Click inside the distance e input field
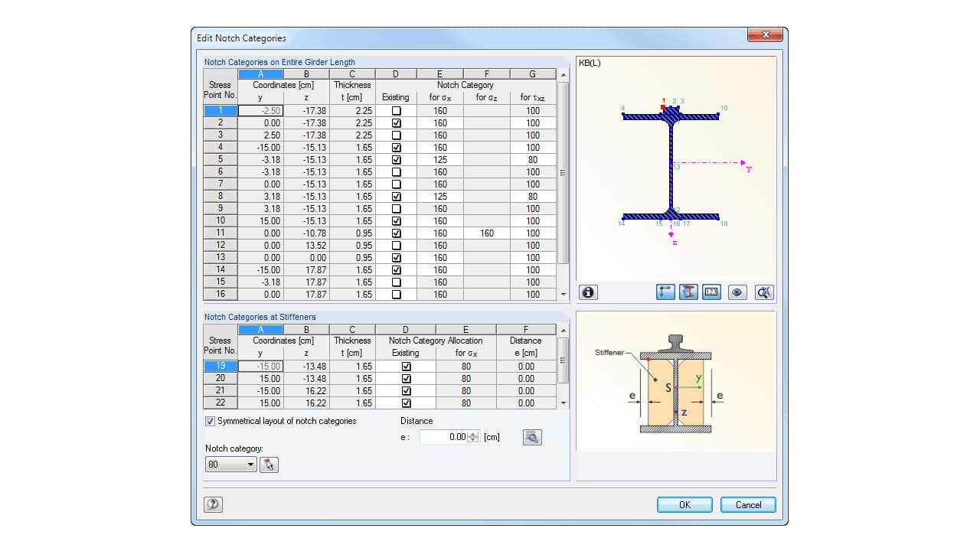Image resolution: width=980 pixels, height=551 pixels. [444, 437]
